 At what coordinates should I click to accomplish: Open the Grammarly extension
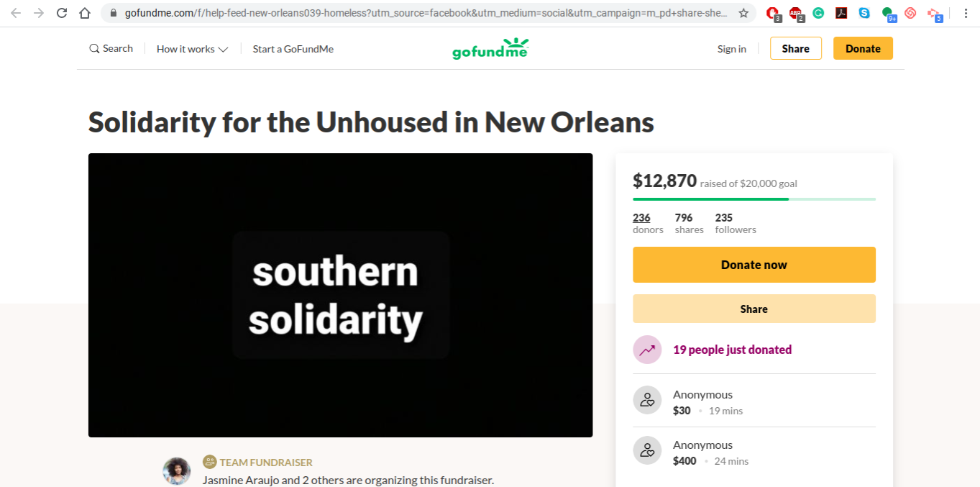click(x=818, y=13)
